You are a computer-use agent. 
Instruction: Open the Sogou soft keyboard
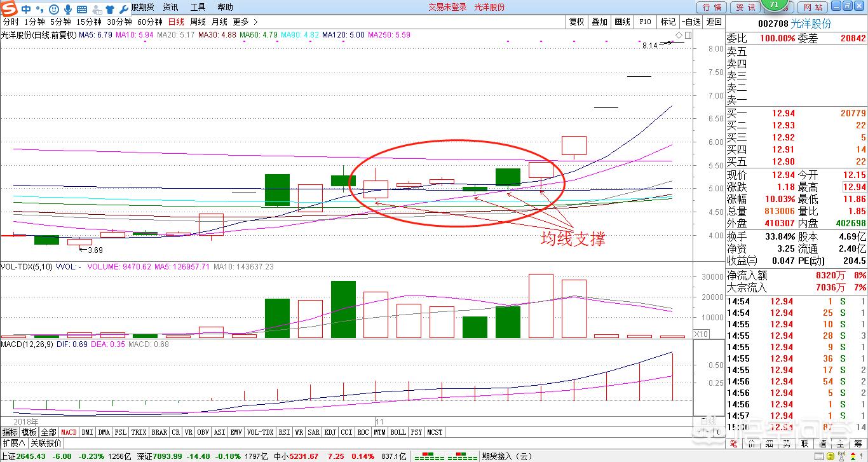82,10
